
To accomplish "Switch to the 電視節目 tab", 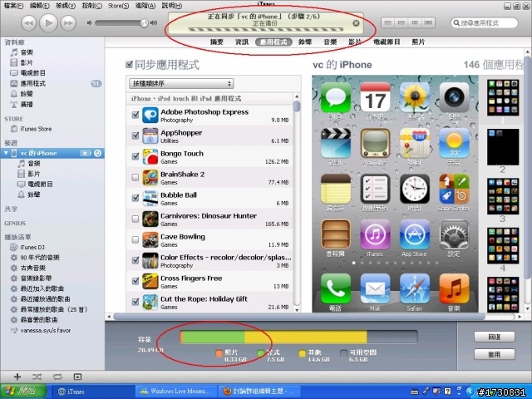I will pyautogui.click(x=387, y=42).
